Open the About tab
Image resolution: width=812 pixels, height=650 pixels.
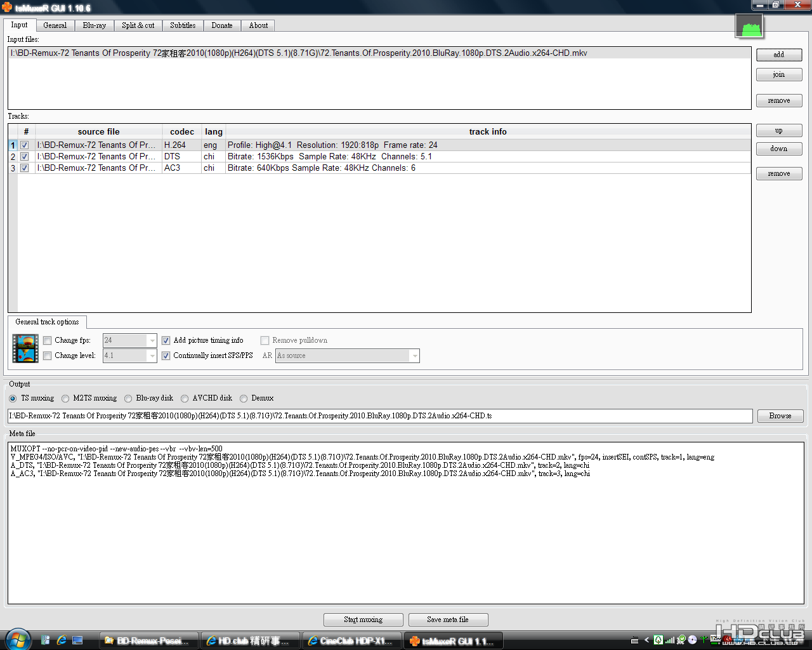(x=258, y=25)
